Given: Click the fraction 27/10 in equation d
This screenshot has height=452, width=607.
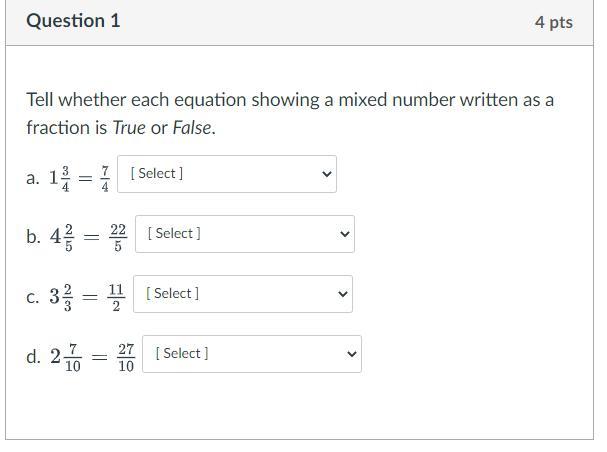Looking at the screenshot, I should tap(125, 358).
